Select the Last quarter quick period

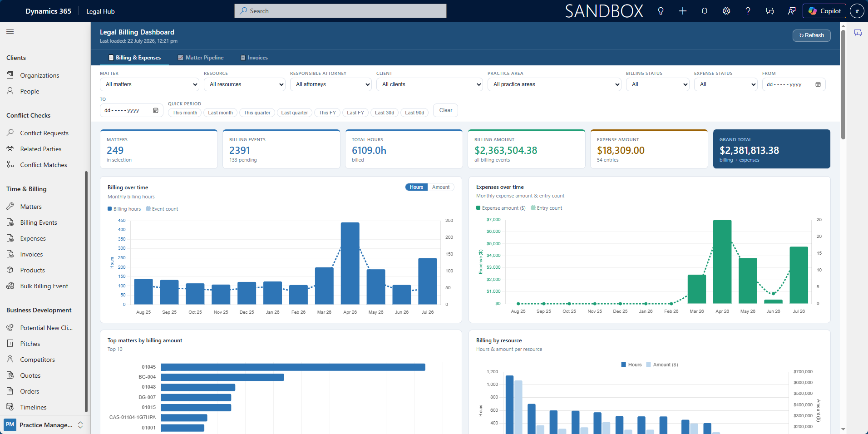click(x=294, y=113)
